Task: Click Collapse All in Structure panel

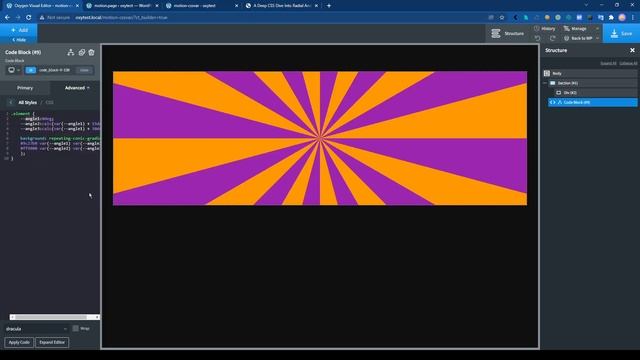Action: click(628, 63)
